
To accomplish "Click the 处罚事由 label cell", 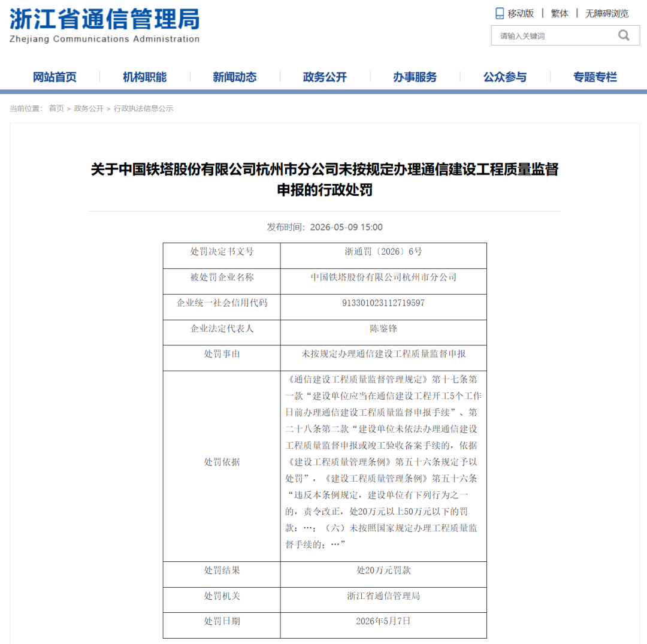I will 222,358.
